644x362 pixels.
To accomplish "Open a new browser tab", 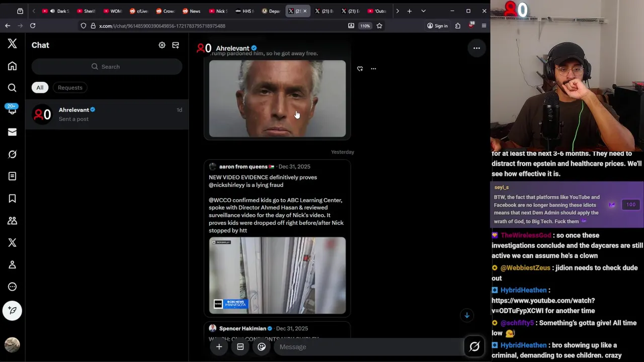I will point(410,11).
